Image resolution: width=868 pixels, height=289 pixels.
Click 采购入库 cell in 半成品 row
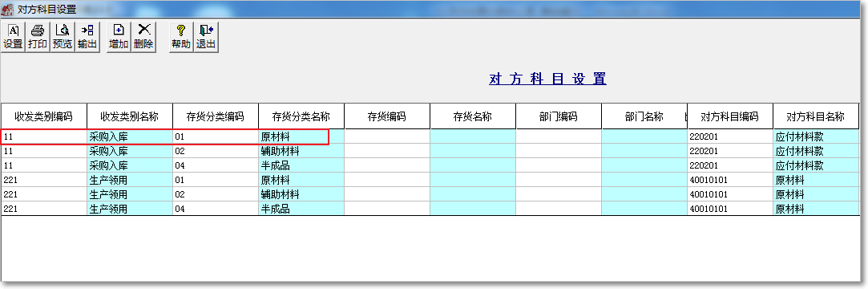[x=130, y=165]
